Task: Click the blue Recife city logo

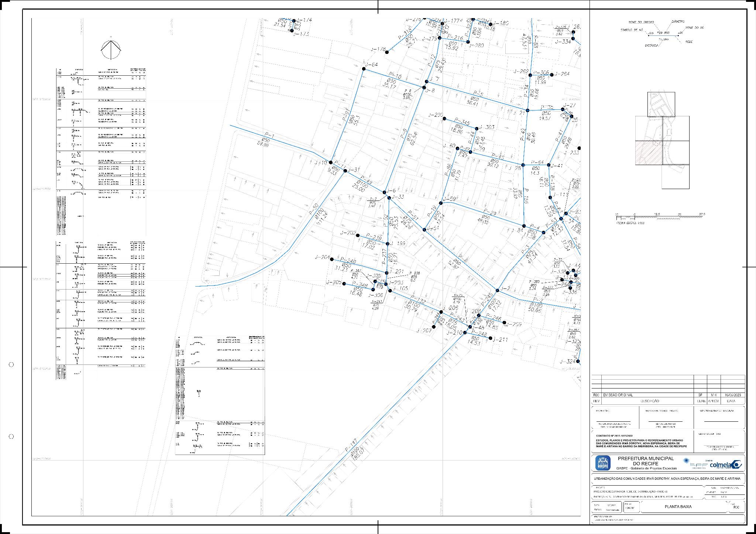Action: point(603,463)
